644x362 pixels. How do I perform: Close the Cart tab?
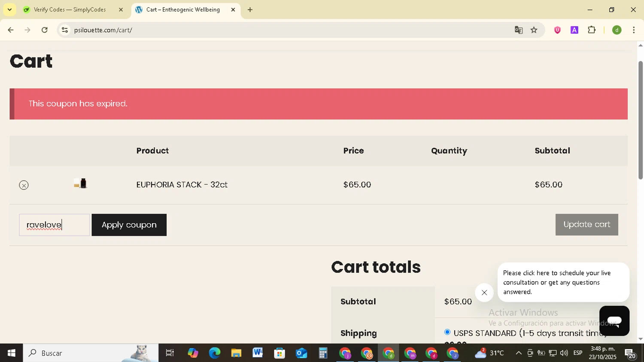[x=233, y=9]
